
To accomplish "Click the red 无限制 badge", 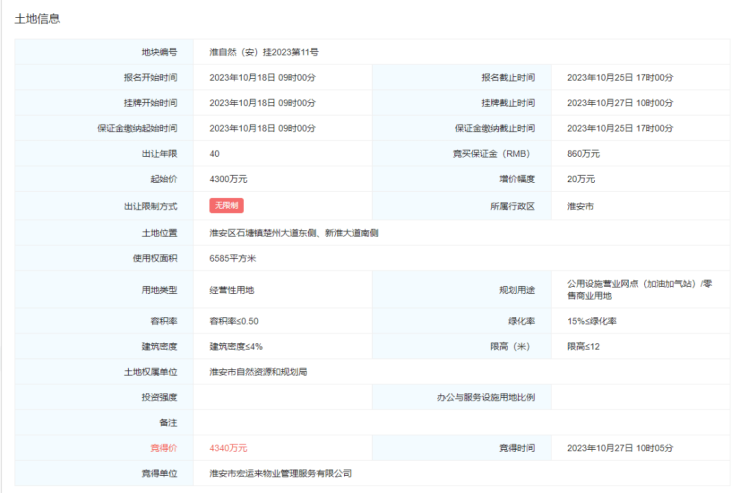I will [226, 206].
